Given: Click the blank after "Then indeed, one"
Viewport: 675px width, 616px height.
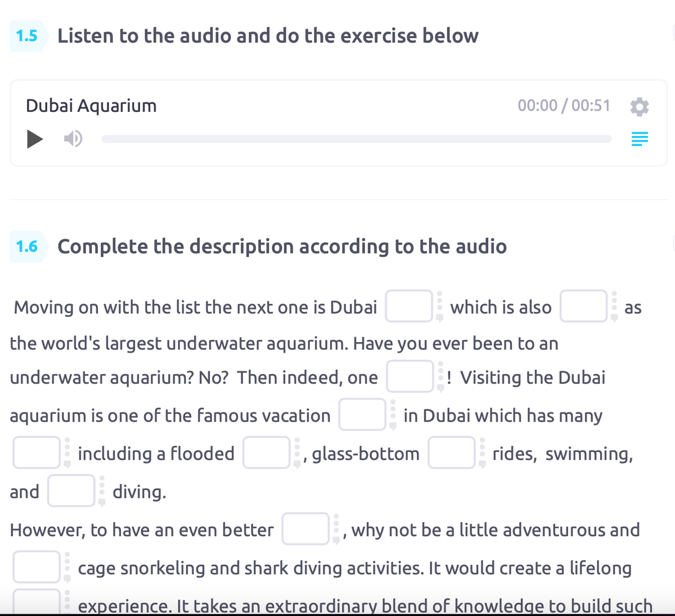Looking at the screenshot, I should (409, 376).
